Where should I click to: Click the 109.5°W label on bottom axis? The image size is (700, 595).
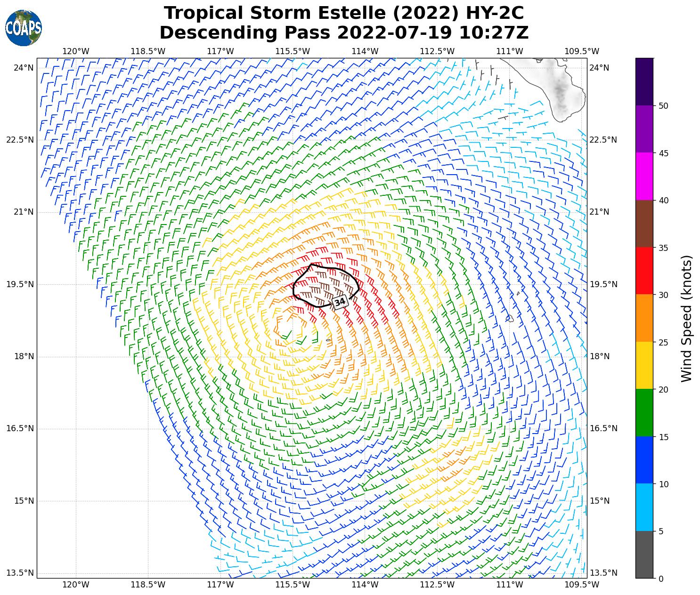[582, 585]
